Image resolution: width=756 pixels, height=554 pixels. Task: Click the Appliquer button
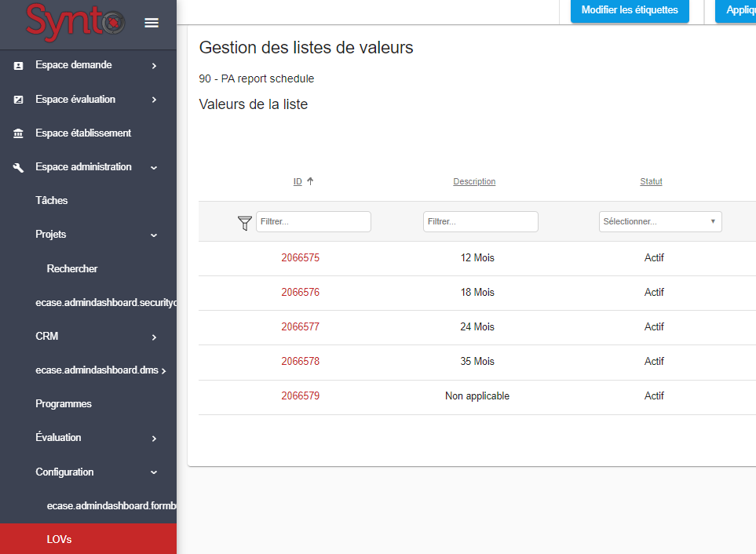point(736,10)
